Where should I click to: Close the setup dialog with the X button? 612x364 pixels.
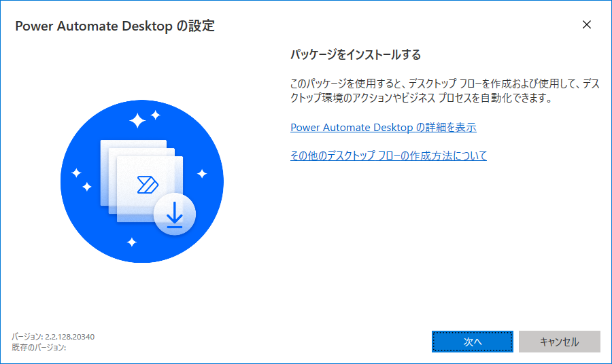tap(587, 24)
